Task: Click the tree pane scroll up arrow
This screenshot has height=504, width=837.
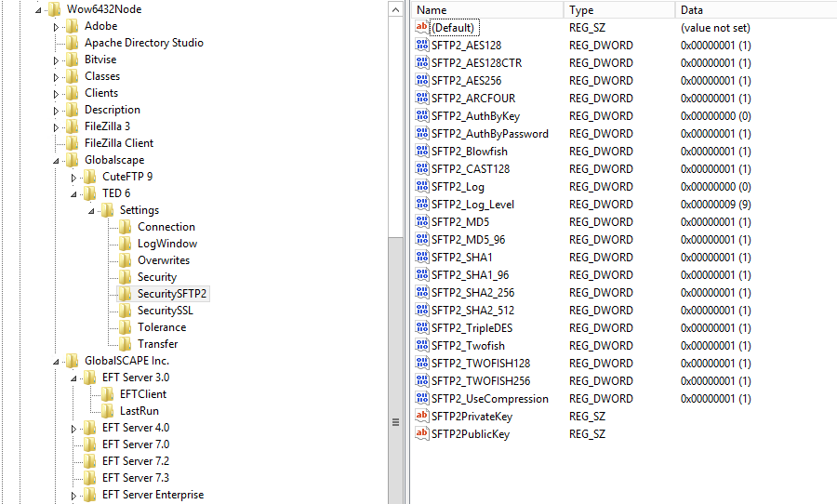Action: tap(395, 9)
